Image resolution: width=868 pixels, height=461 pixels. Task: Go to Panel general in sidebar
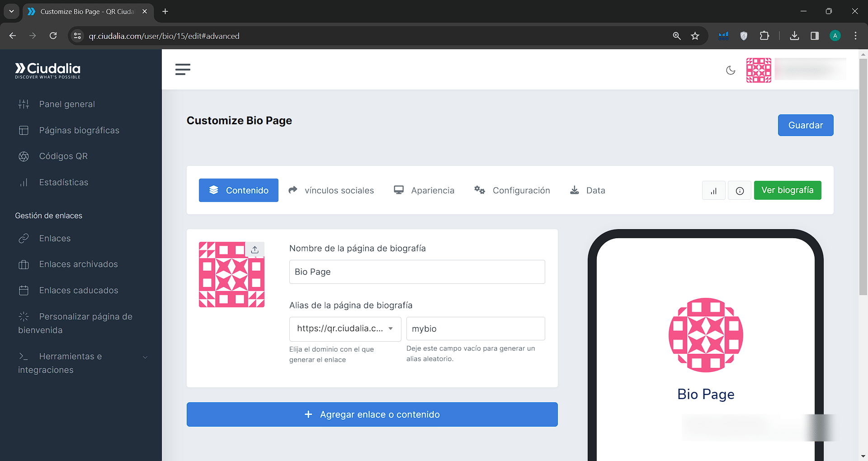click(x=67, y=104)
